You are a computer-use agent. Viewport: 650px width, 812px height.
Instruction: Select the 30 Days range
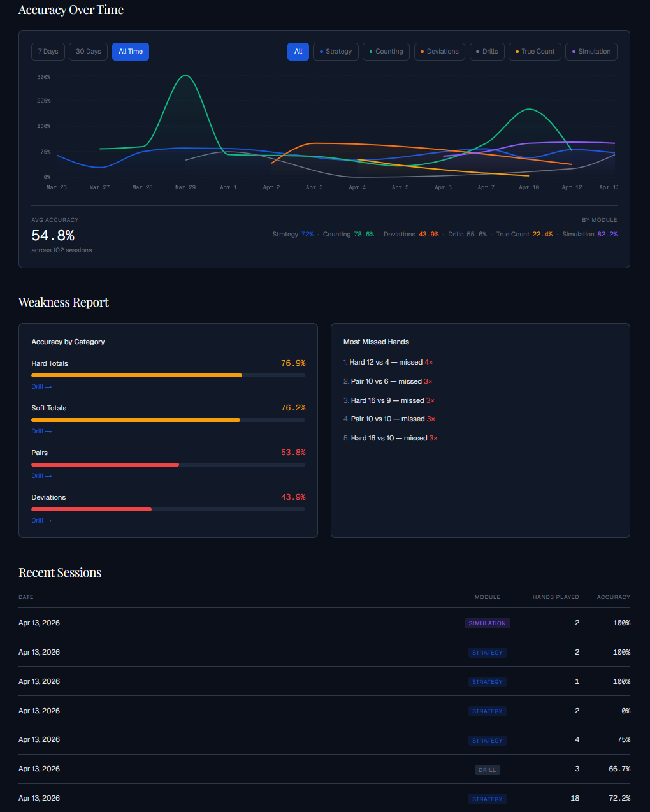(89, 52)
